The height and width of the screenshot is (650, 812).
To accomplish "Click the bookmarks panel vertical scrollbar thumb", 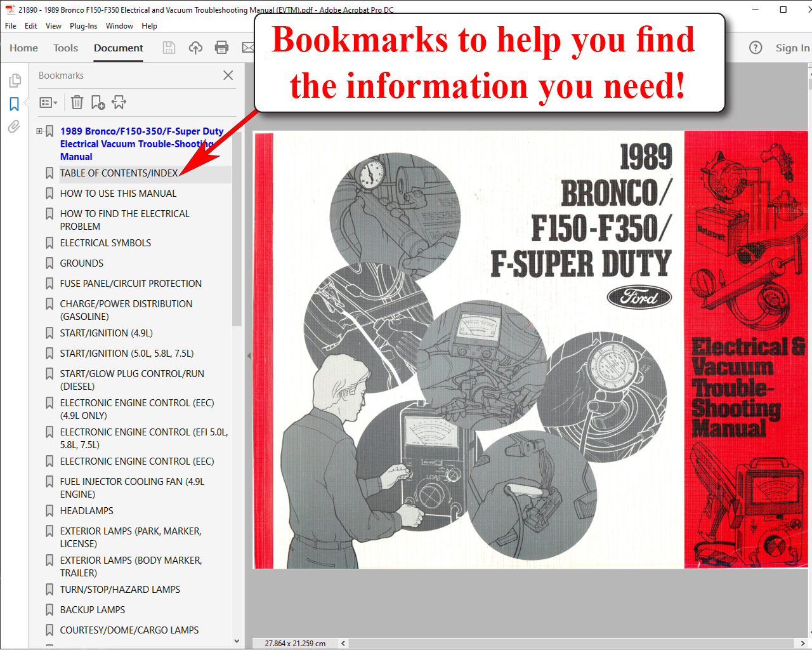I will tap(237, 229).
